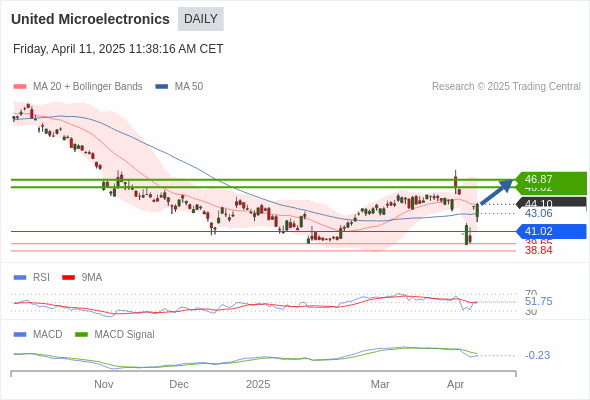The height and width of the screenshot is (400, 590).
Task: Click the 43.06 MA 50 value label
Action: click(x=538, y=213)
